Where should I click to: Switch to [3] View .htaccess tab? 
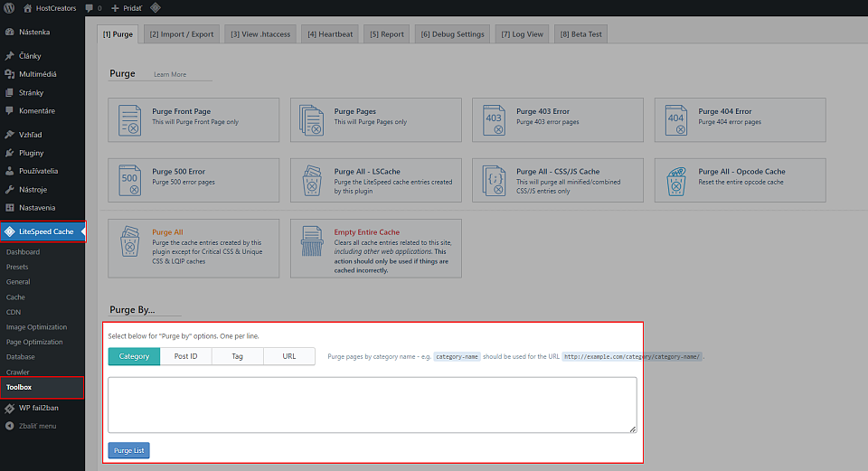(260, 33)
